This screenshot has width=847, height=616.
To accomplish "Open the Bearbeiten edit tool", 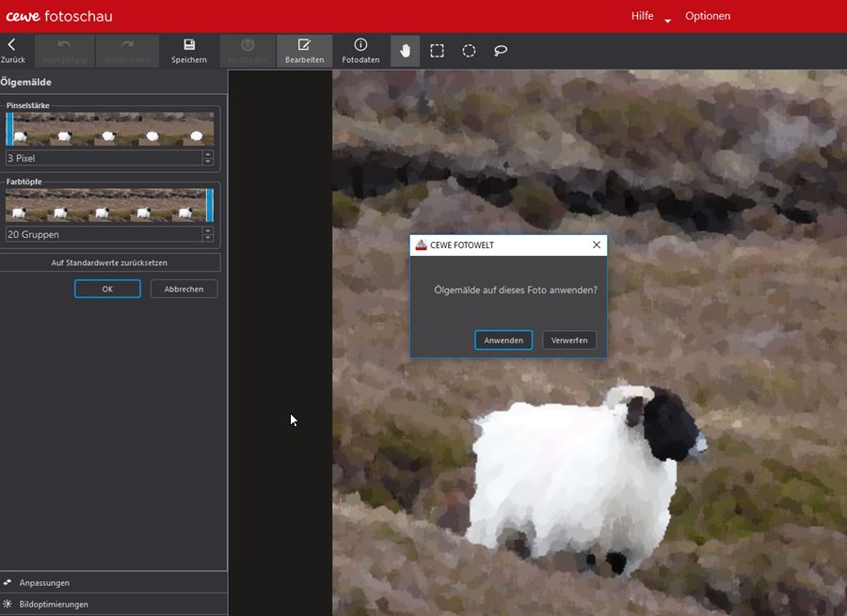I will [304, 50].
